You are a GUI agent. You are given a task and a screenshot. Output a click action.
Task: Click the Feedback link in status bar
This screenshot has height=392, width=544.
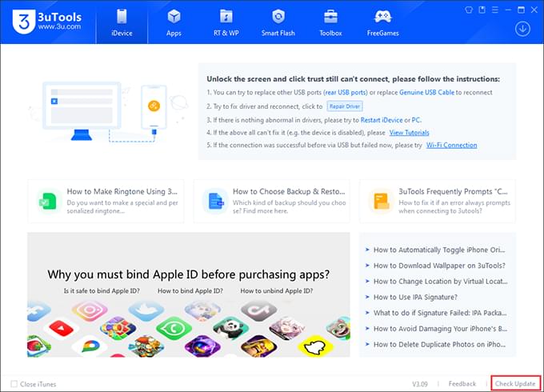[x=462, y=384]
